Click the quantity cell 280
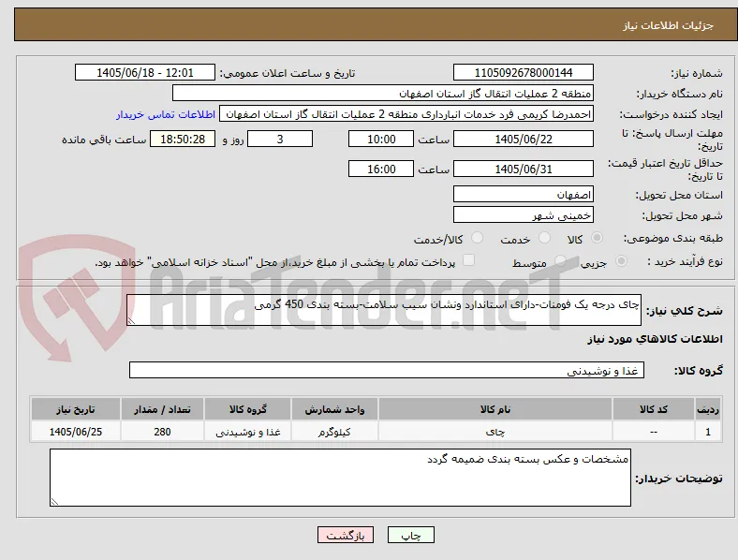The width and height of the screenshot is (738, 560). click(162, 432)
